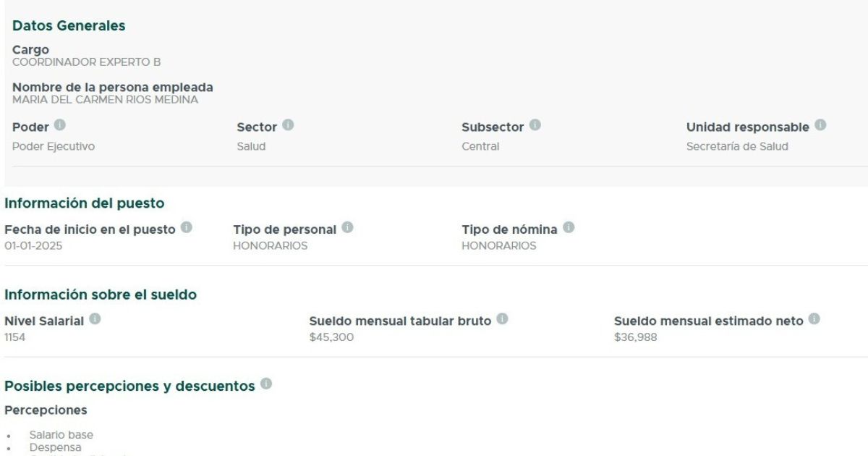The image size is (868, 456).
Task: Click the start date 01-01-2025
Action: (x=33, y=246)
